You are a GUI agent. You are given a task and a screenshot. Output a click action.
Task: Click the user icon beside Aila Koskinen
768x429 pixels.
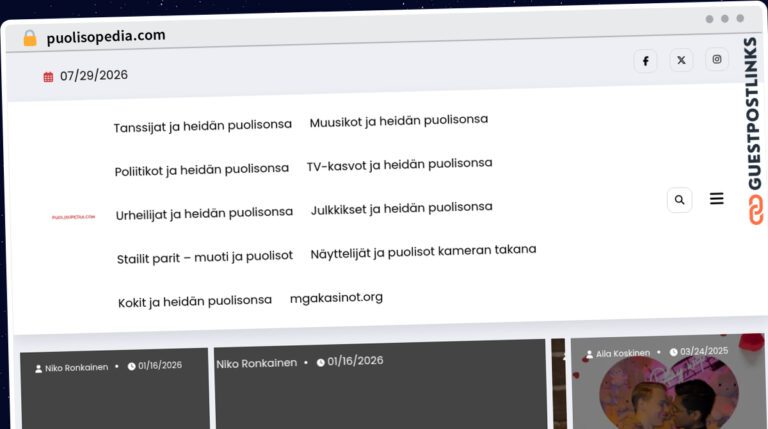pos(589,354)
